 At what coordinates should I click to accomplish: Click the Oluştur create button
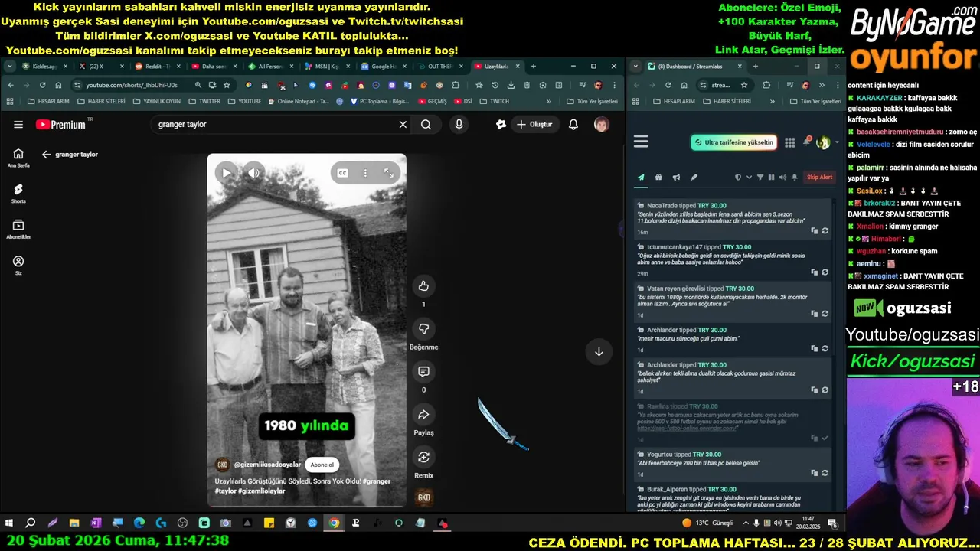pyautogui.click(x=534, y=124)
